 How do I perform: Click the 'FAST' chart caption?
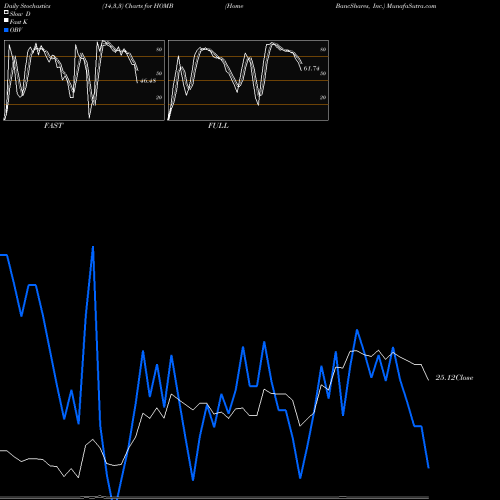click(53, 126)
